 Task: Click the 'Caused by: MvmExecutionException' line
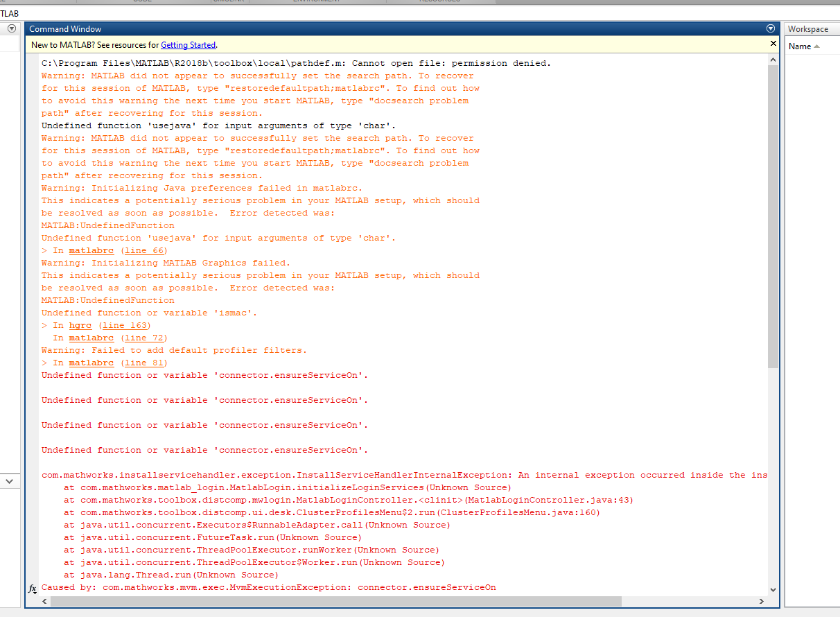tap(269, 587)
